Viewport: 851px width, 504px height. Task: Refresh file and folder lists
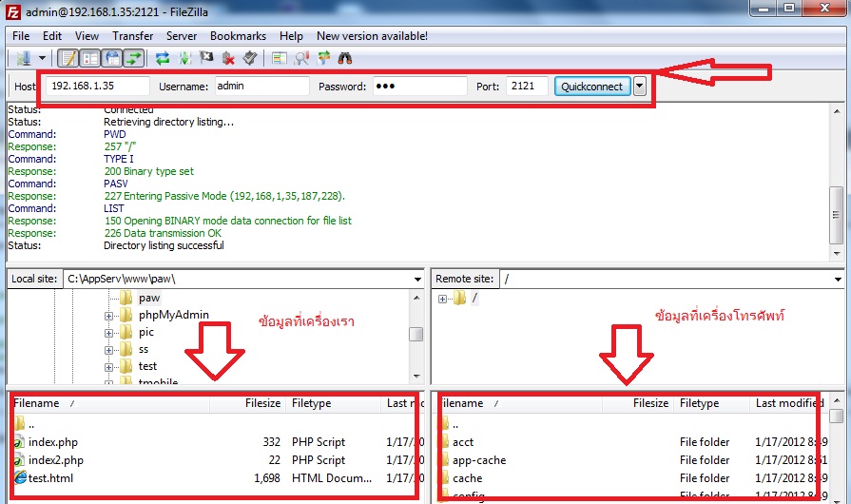coord(163,58)
